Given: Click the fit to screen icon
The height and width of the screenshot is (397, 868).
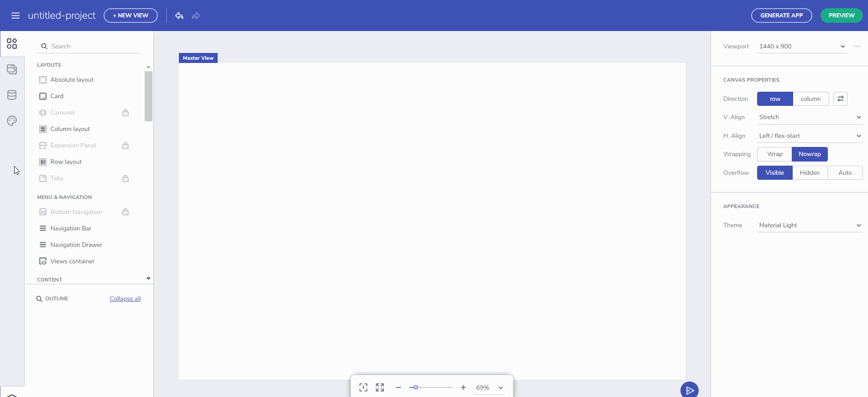Looking at the screenshot, I should tap(363, 387).
